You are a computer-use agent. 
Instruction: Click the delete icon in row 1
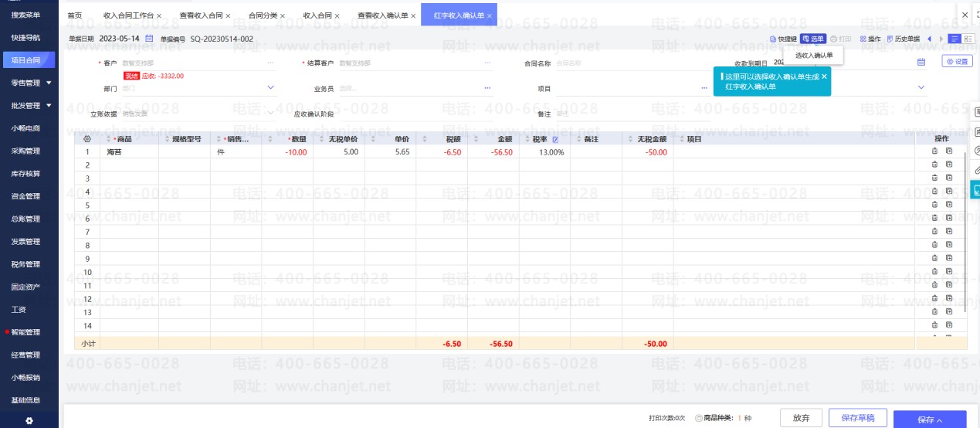934,152
